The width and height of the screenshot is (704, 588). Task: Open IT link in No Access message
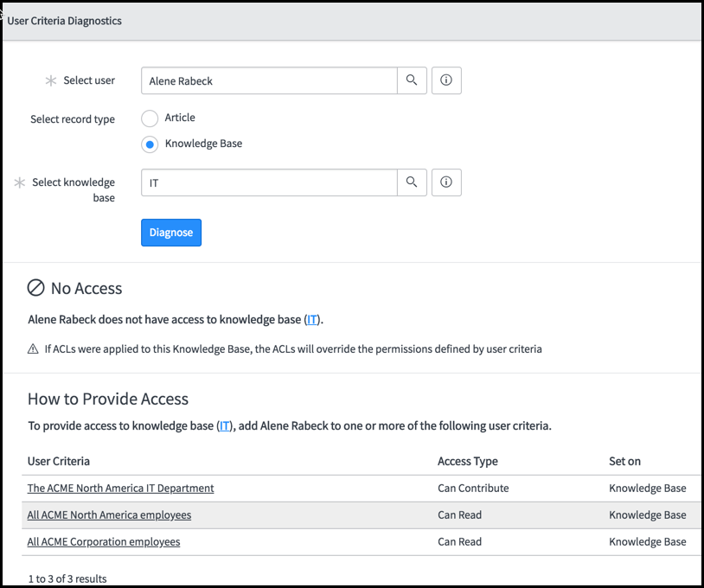pyautogui.click(x=311, y=320)
